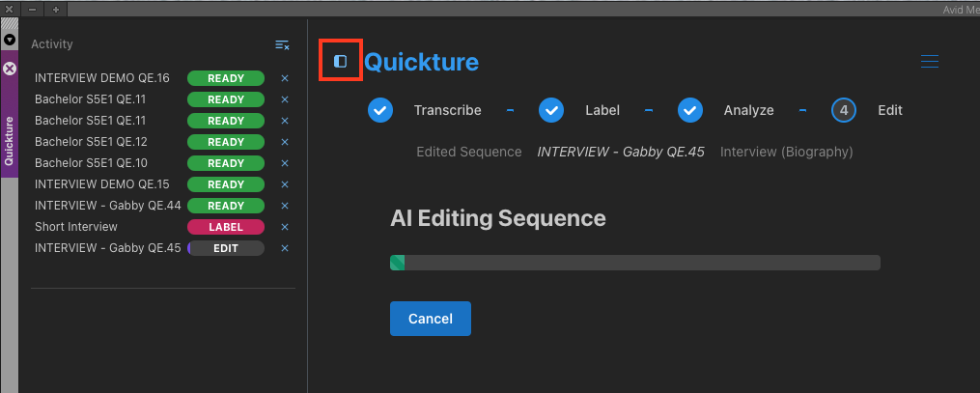Click the AI editing progress bar
This screenshot has height=393, width=980.
coord(635,263)
